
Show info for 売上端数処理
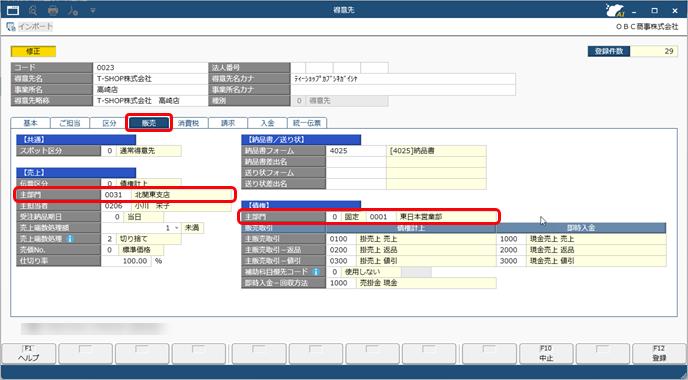[70, 239]
